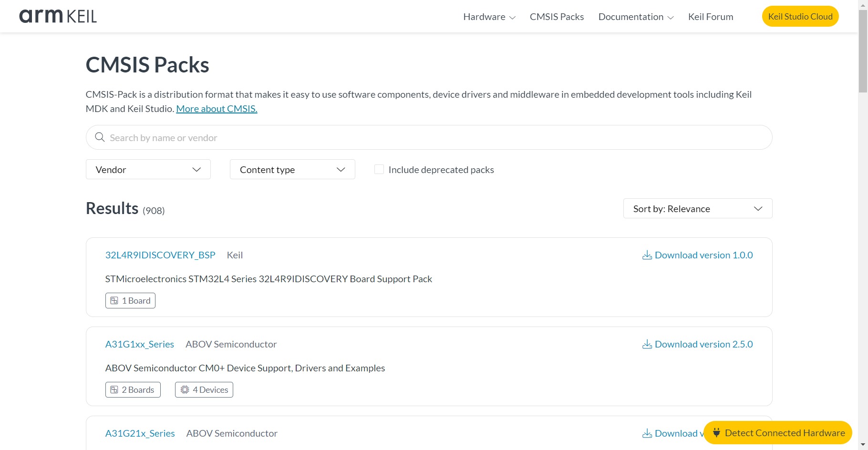Click download icon for 32L4R9IDISCOVERY_BSP version 1.0.0

(647, 255)
